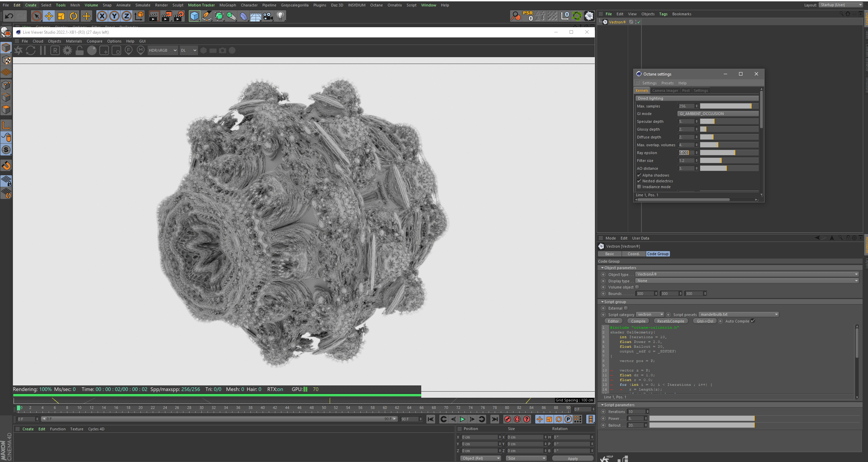The height and width of the screenshot is (462, 868).
Task: Open the HDR/sRGB color space dropdown
Action: point(163,50)
